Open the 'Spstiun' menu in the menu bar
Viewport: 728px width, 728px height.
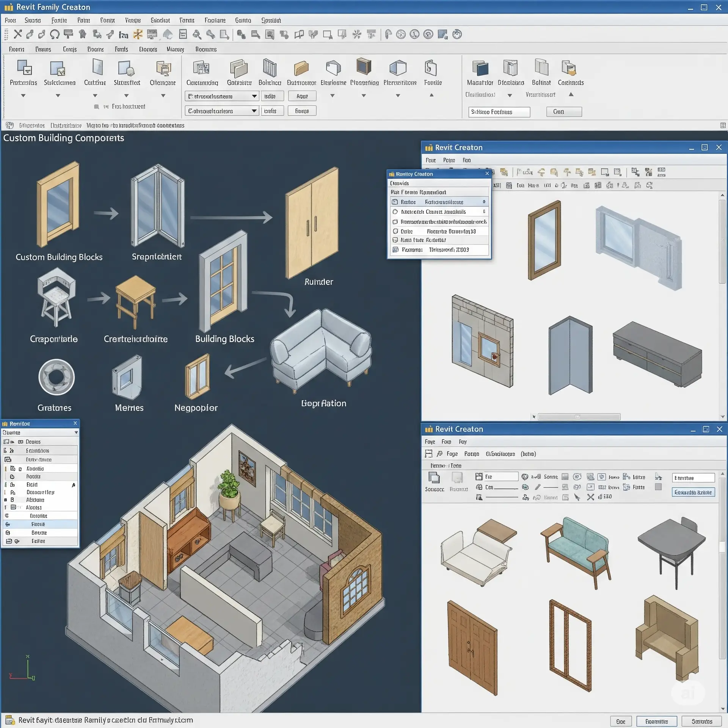point(270,20)
